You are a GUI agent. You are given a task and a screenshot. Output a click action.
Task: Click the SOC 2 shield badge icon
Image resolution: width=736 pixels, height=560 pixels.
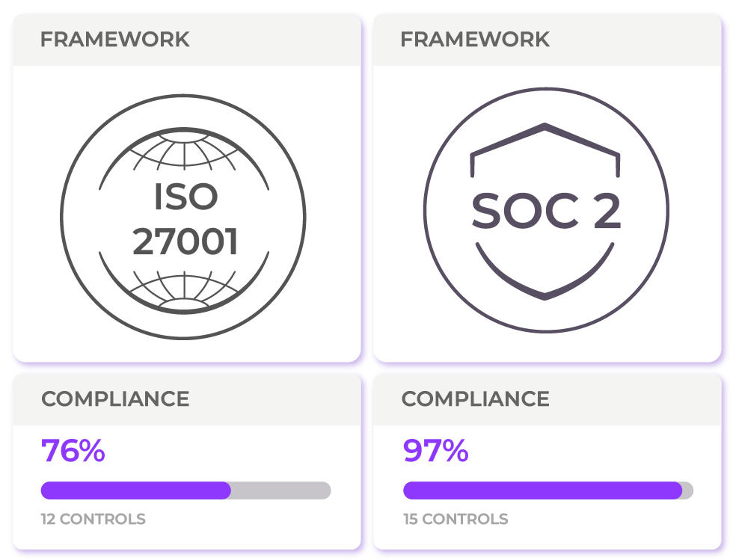tap(546, 209)
